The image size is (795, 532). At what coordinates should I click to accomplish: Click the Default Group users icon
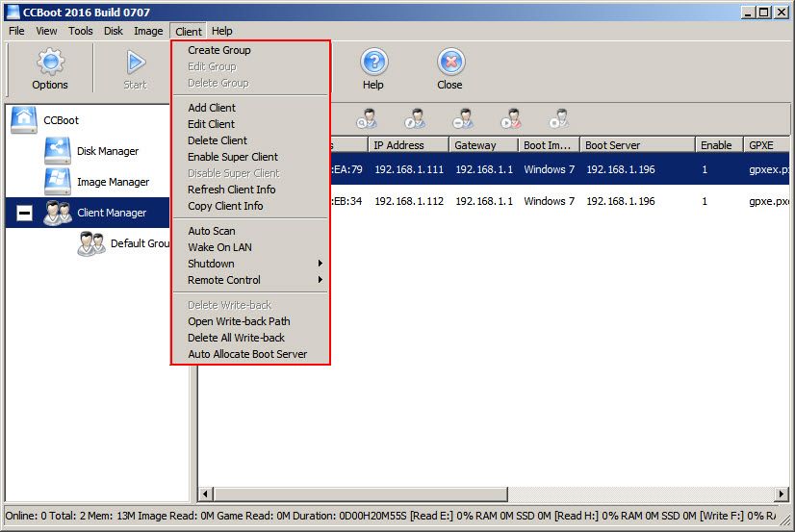pyautogui.click(x=91, y=243)
